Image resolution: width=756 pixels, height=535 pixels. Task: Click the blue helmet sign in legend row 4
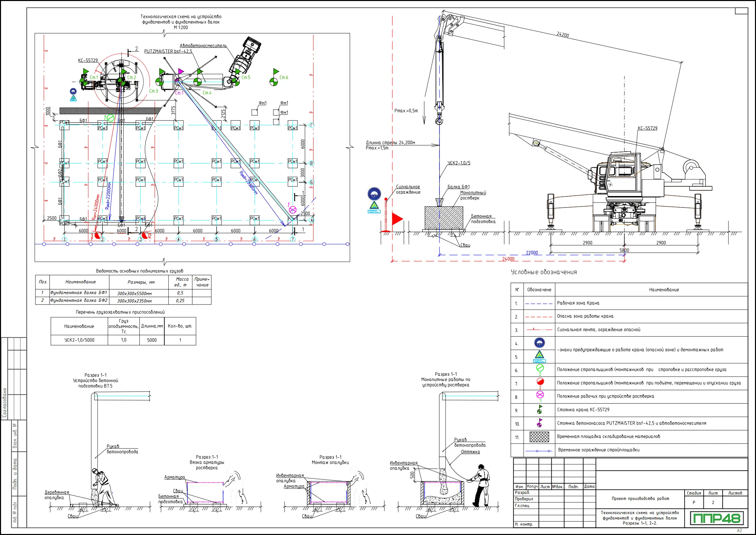click(539, 343)
